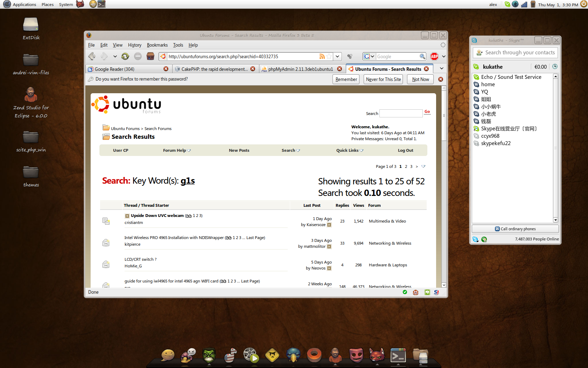Click the Firefox Forward arrow button

coord(104,56)
